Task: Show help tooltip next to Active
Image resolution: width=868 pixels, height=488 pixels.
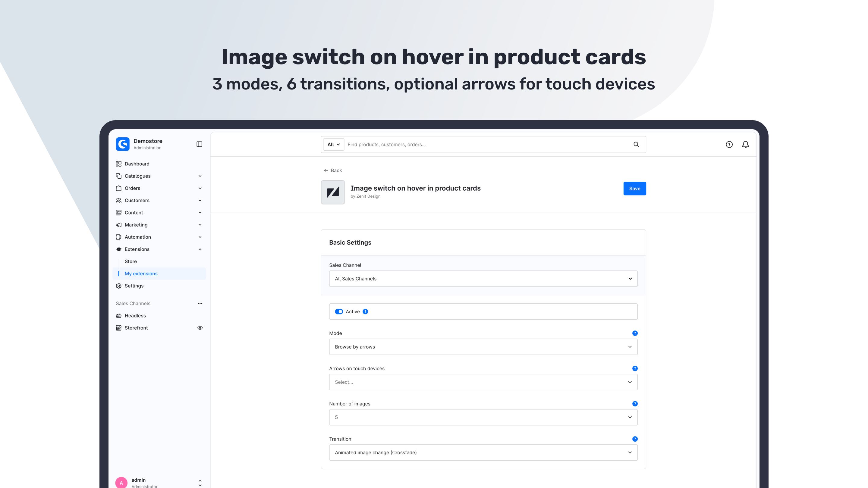Action: [365, 311]
